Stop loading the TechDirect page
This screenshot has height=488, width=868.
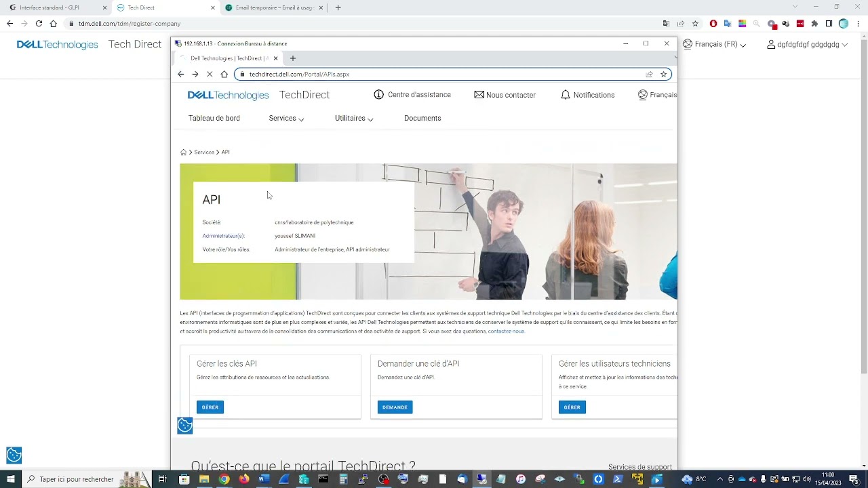[210, 74]
